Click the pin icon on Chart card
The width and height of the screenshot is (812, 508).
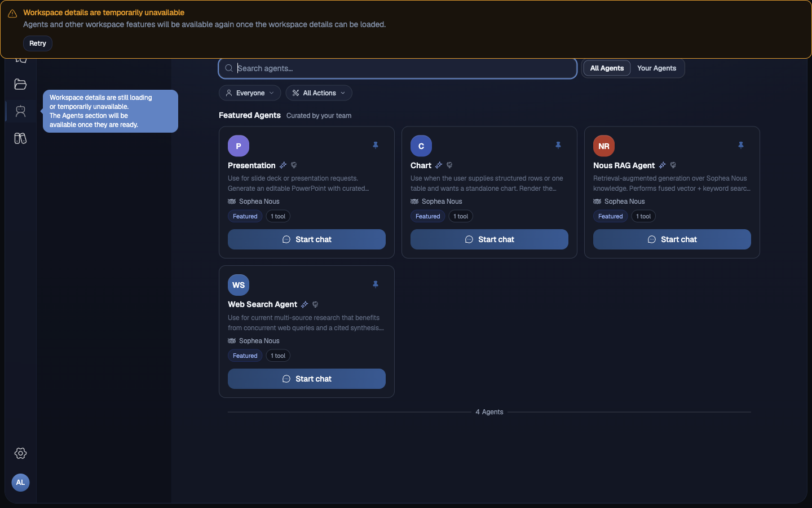coord(558,145)
